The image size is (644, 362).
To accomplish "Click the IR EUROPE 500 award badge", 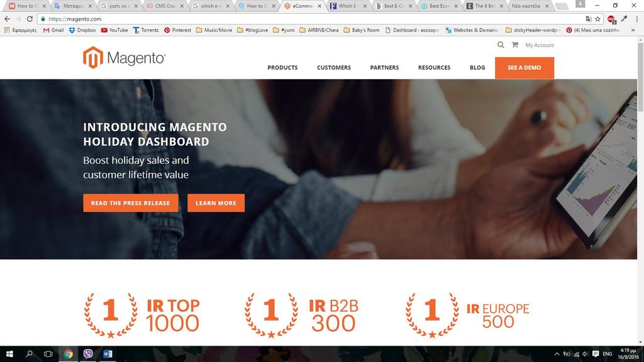I will click(x=467, y=315).
